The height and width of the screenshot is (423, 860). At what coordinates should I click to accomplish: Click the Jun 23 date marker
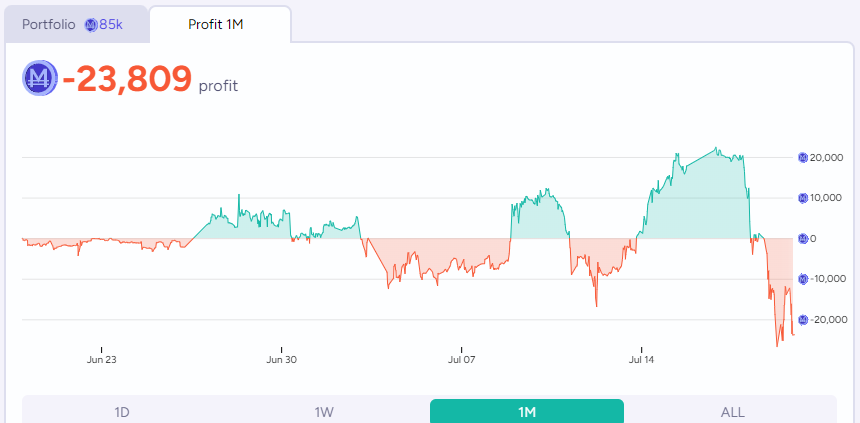[102, 358]
